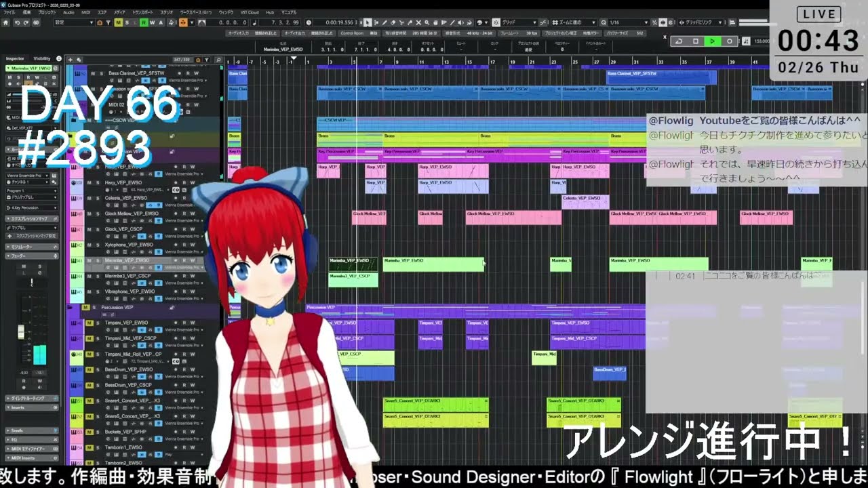Open the 設定 configuration dropdown
The height and width of the screenshot is (488, 868).
coord(74,22)
